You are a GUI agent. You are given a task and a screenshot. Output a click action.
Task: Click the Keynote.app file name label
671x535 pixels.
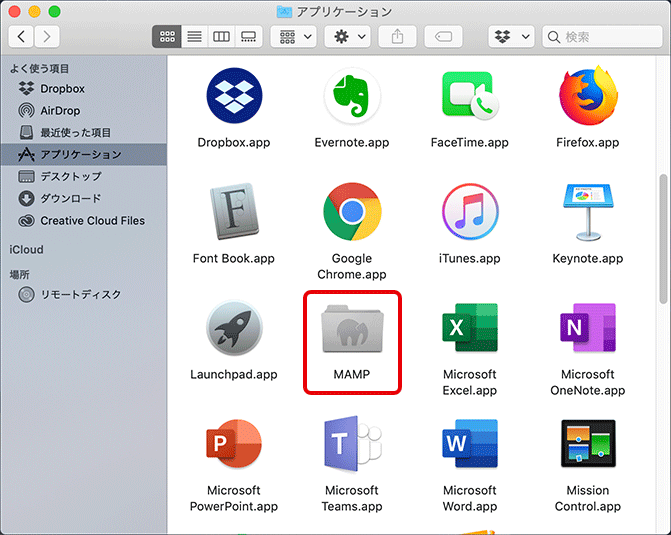588,259
